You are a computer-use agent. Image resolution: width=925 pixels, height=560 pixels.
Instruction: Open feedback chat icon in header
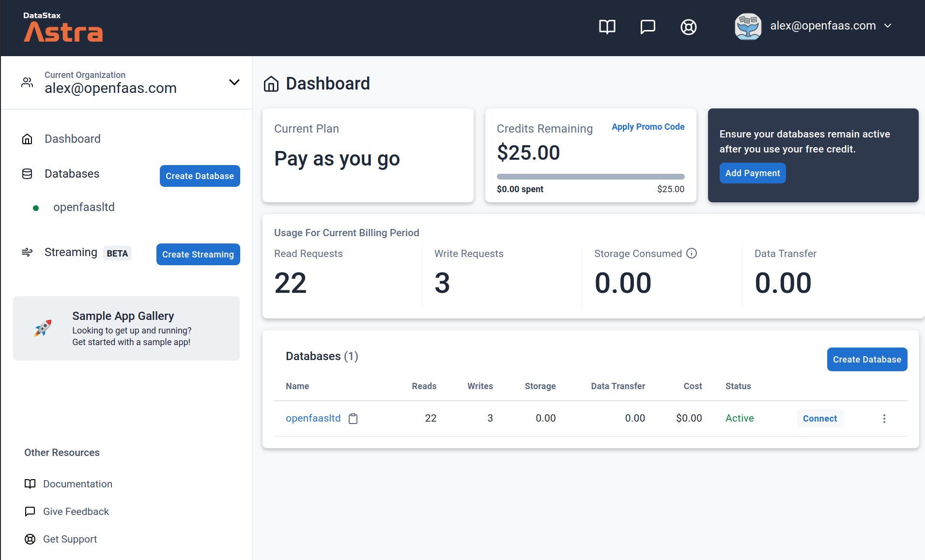[647, 27]
